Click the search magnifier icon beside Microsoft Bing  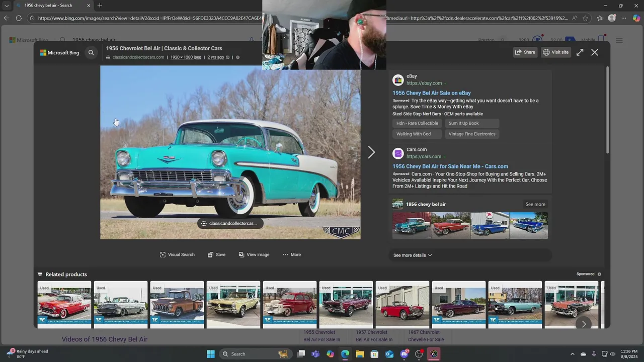tap(91, 52)
